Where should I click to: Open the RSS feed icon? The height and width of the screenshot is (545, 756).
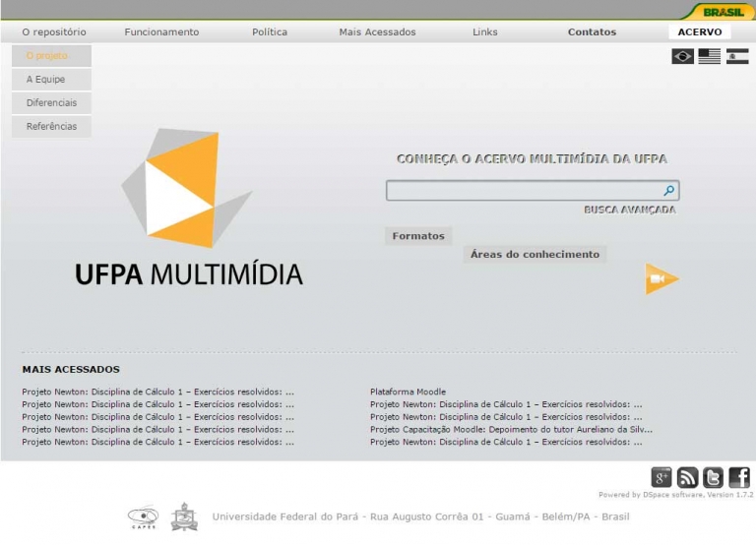point(687,477)
